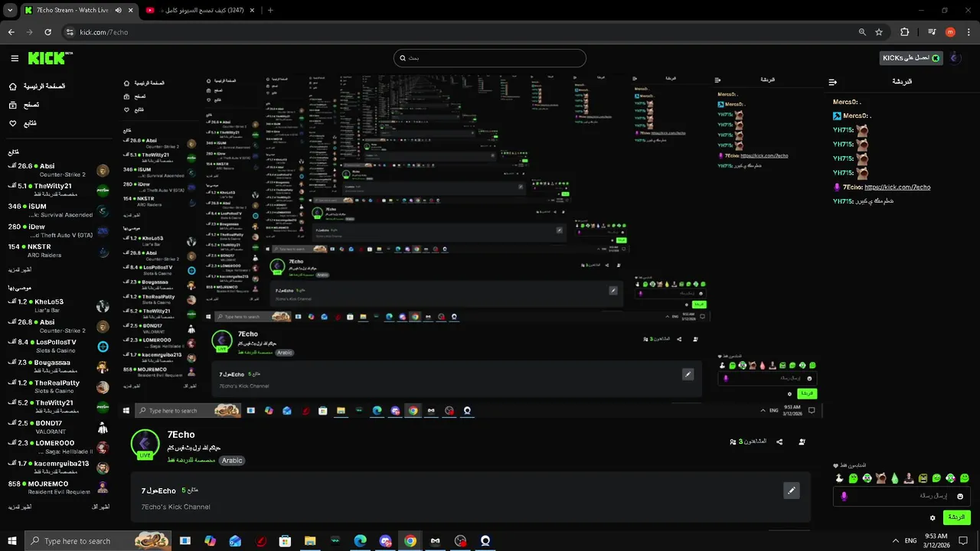Image resolution: width=980 pixels, height=551 pixels.
Task: Click the edit pencil in 7Echo about panel
Action: click(792, 491)
